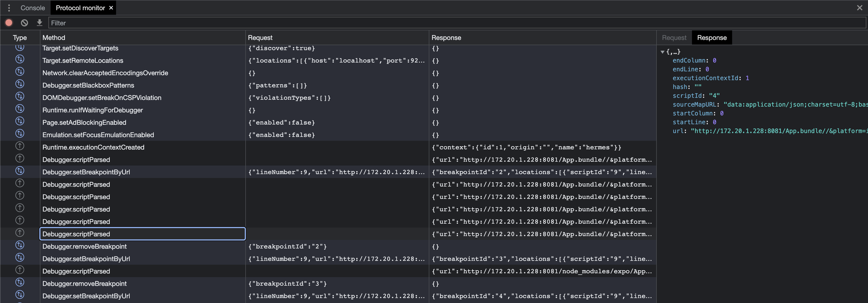Click inside the Filter input field
868x303 pixels.
tap(202, 23)
